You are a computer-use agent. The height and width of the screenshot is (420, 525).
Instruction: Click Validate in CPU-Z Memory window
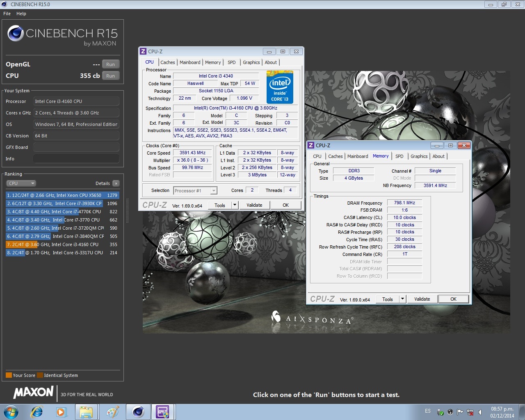pos(422,299)
